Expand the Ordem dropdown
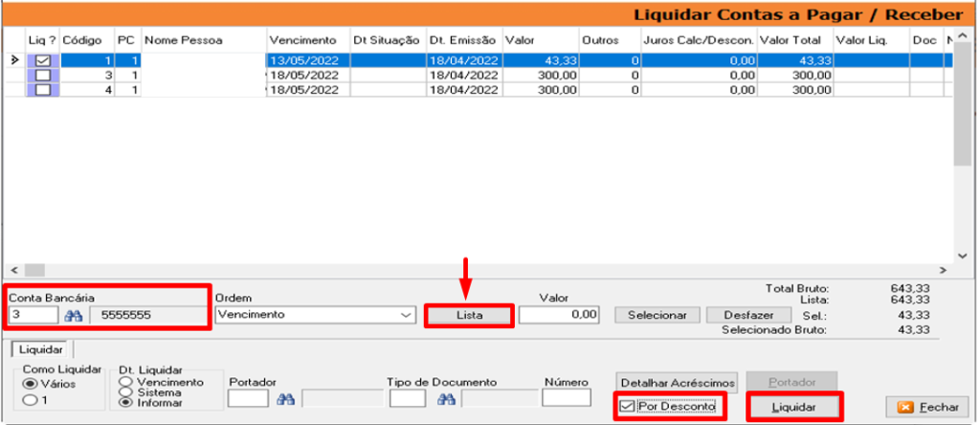This screenshot has width=980, height=425. pyautogui.click(x=403, y=314)
